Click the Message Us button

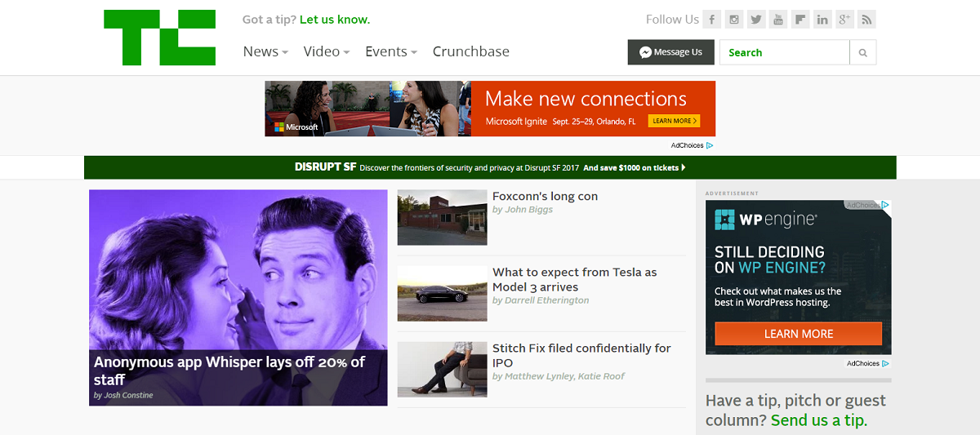pyautogui.click(x=671, y=52)
